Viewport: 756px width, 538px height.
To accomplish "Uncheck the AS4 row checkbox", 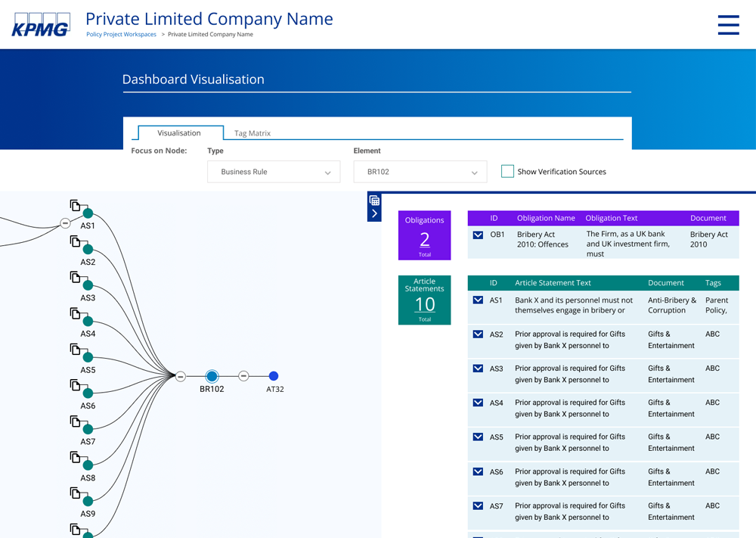I will click(478, 403).
